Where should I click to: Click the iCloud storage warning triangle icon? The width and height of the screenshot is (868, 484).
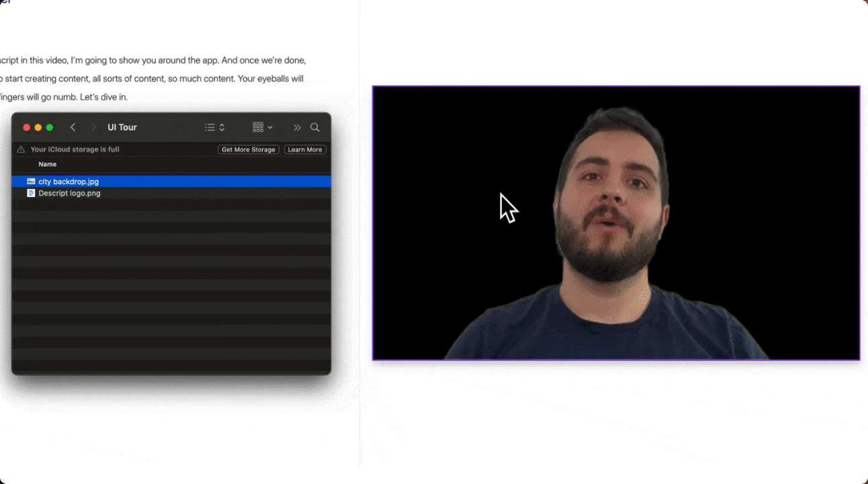tap(21, 150)
